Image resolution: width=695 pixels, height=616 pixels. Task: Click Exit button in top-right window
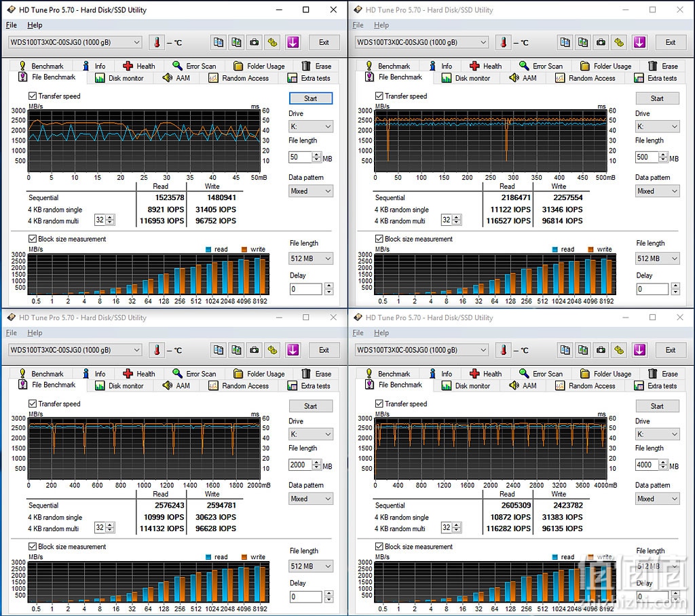click(671, 42)
